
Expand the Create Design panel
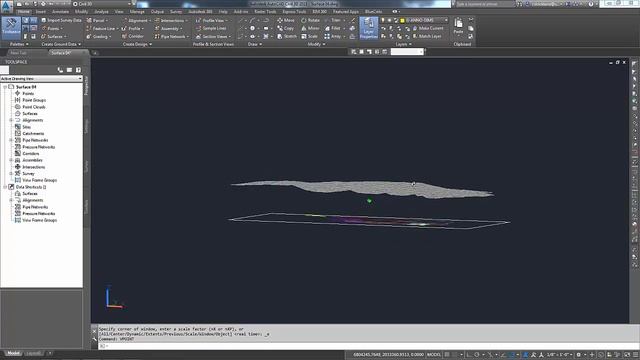pos(137,44)
